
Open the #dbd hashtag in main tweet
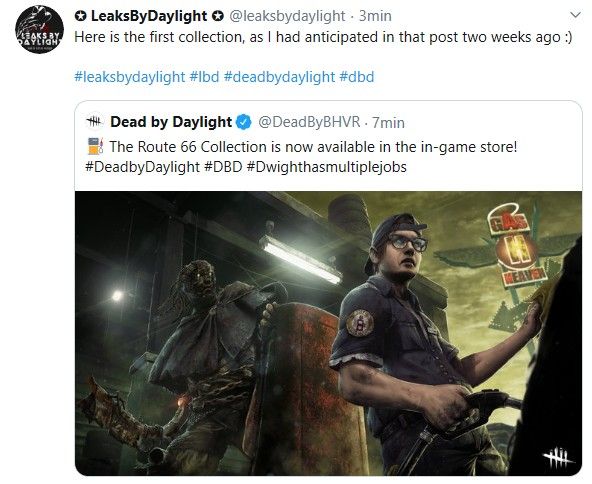pyautogui.click(x=356, y=77)
